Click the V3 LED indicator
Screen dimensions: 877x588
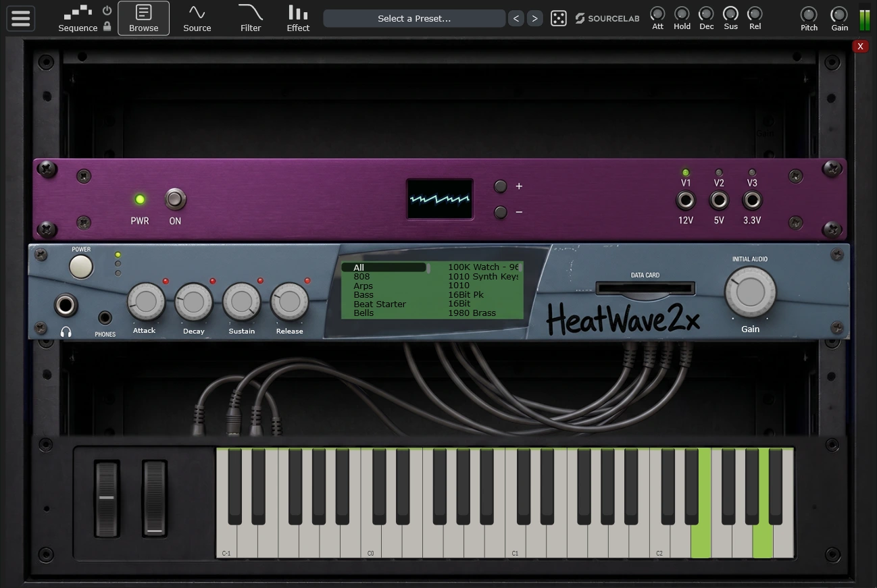click(752, 173)
